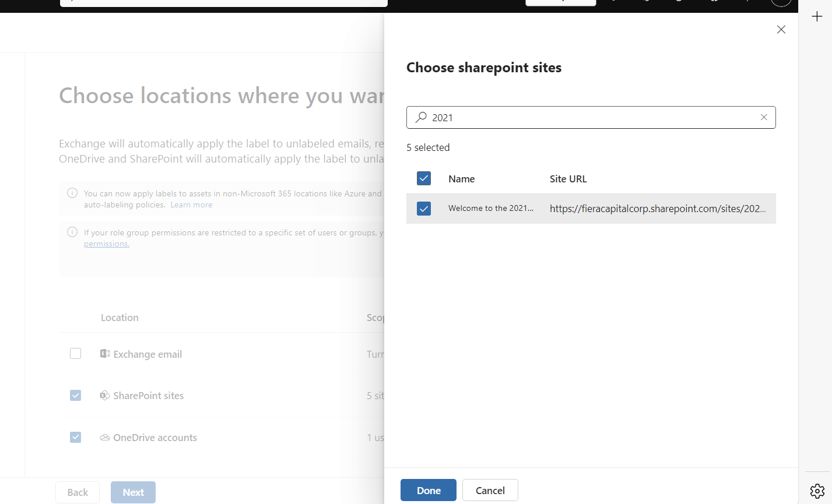Image resolution: width=832 pixels, height=504 pixels.
Task: Uncheck the Welcome to the 2021 site row
Action: coord(424,208)
